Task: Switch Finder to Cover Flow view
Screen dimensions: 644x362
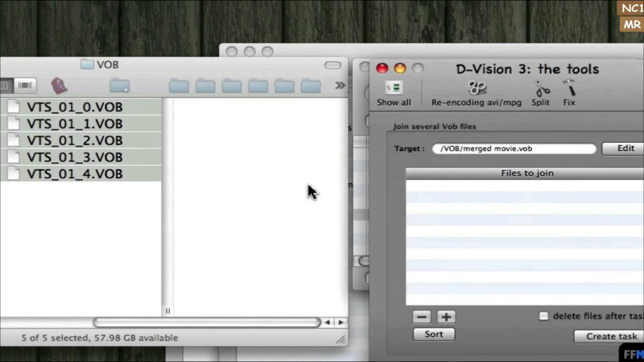Action: point(25,85)
